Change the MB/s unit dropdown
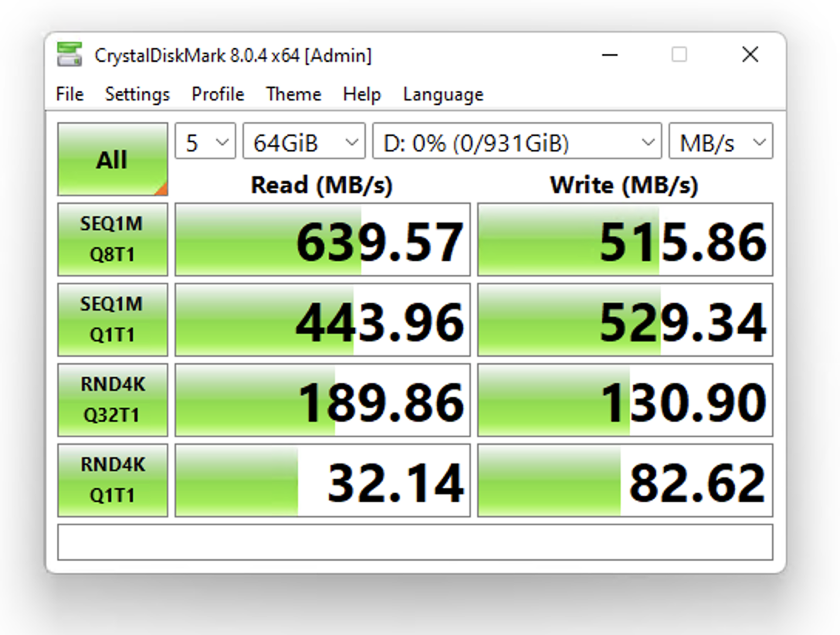 click(x=720, y=143)
